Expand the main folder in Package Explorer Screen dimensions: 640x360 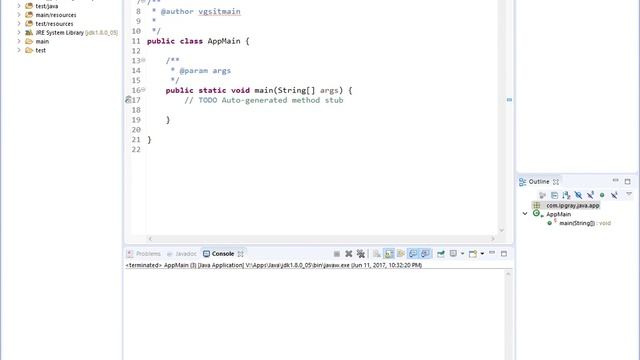click(19, 41)
